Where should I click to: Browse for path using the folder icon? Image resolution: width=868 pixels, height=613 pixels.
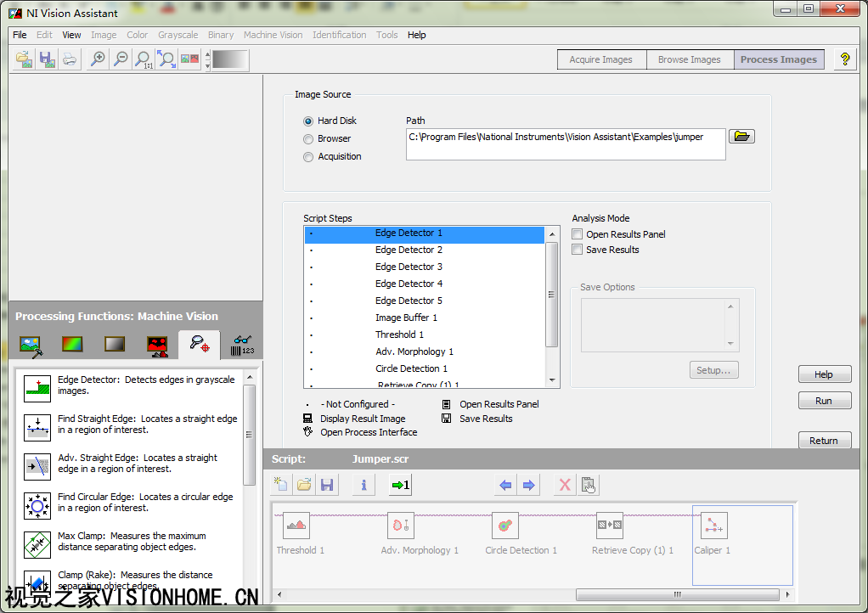741,137
